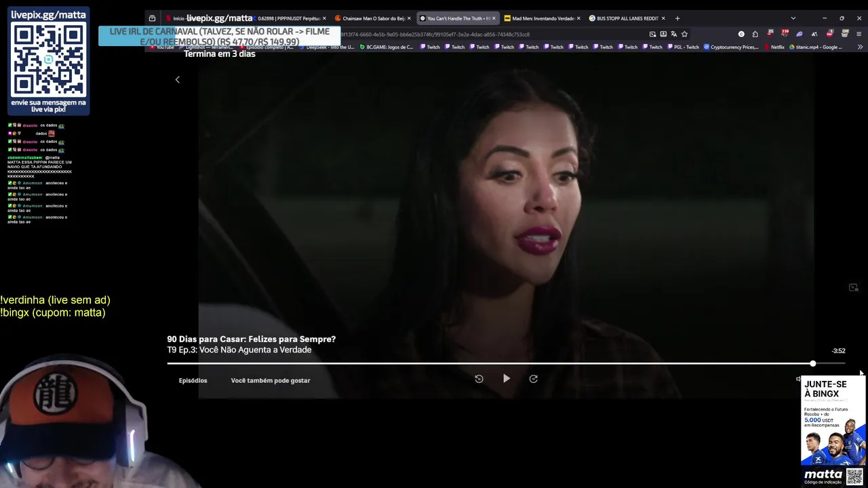Expand the list all tabs dropdown
This screenshot has width=868, height=488.
tap(793, 18)
